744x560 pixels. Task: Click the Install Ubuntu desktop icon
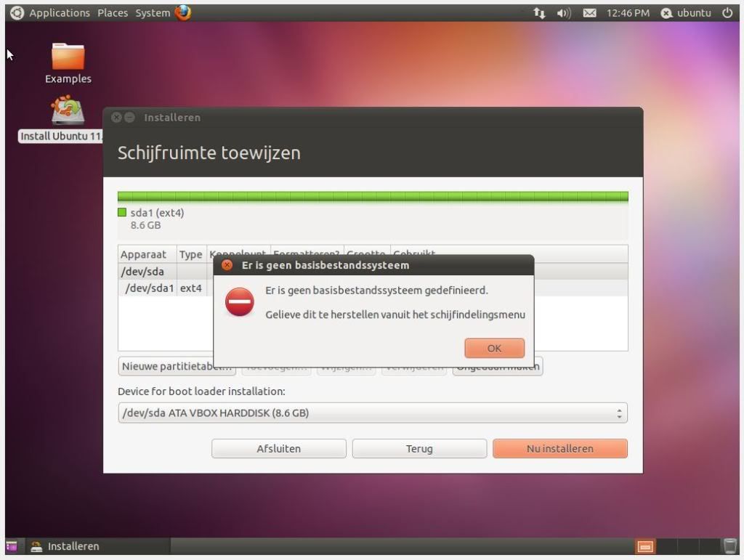click(x=68, y=112)
